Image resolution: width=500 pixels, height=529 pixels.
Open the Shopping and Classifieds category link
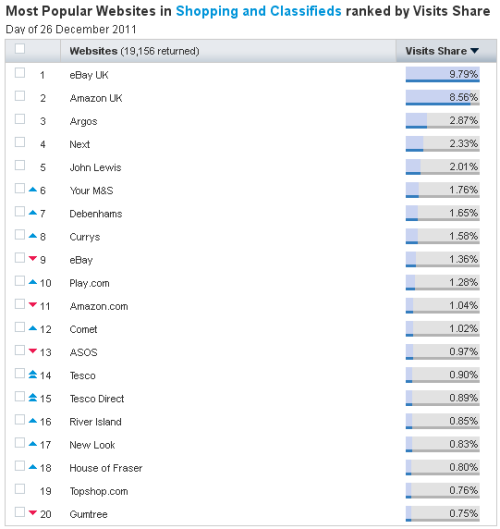258,11
